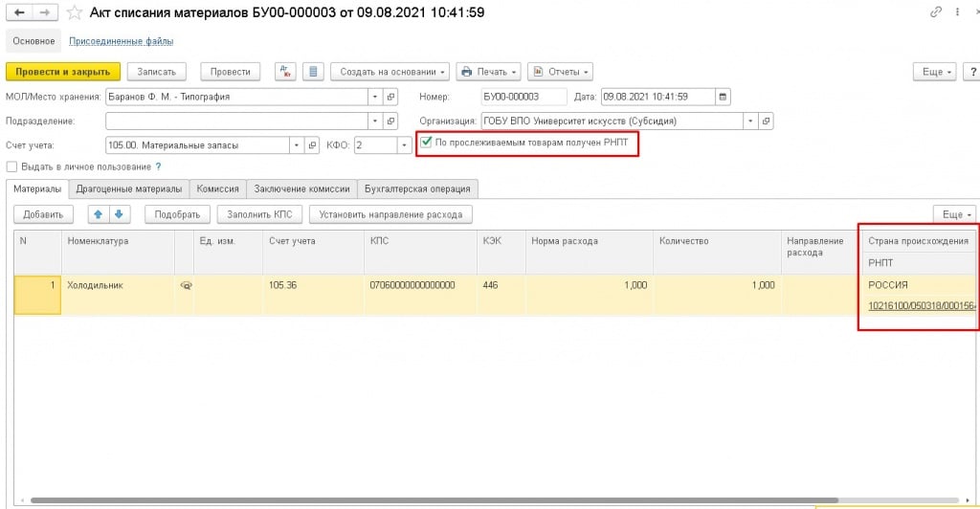
Task: Open the Печать dropdown menu
Action: point(488,72)
